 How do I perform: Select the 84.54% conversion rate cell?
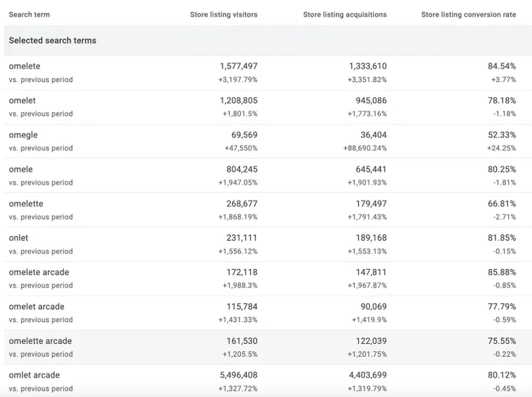click(x=502, y=66)
